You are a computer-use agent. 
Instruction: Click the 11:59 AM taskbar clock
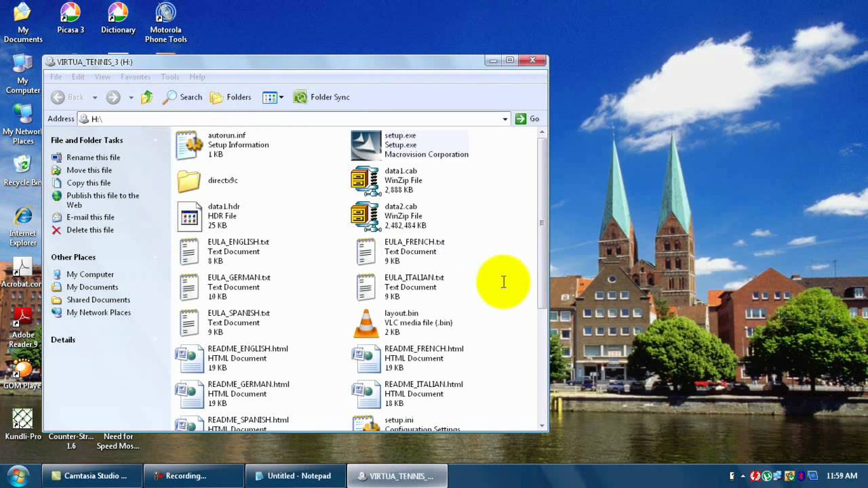[x=842, y=476]
